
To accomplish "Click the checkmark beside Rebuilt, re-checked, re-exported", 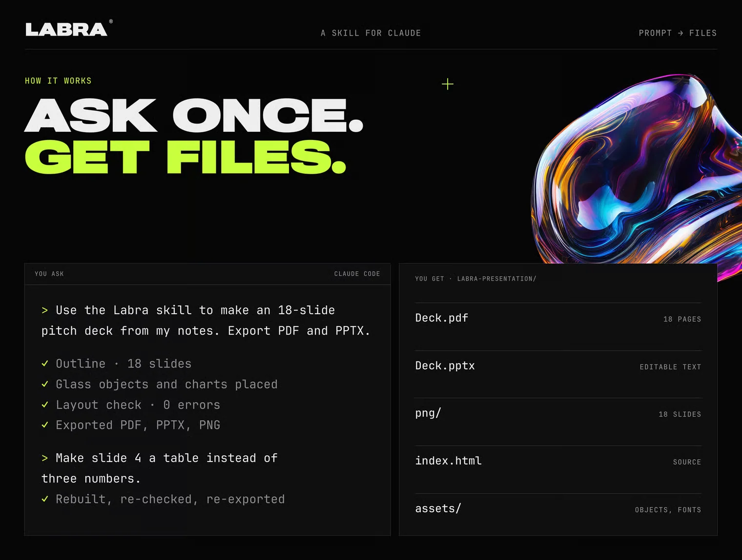I will pos(45,499).
